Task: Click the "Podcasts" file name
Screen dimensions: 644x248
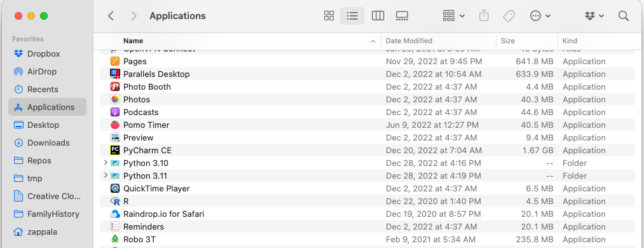Action: click(141, 113)
